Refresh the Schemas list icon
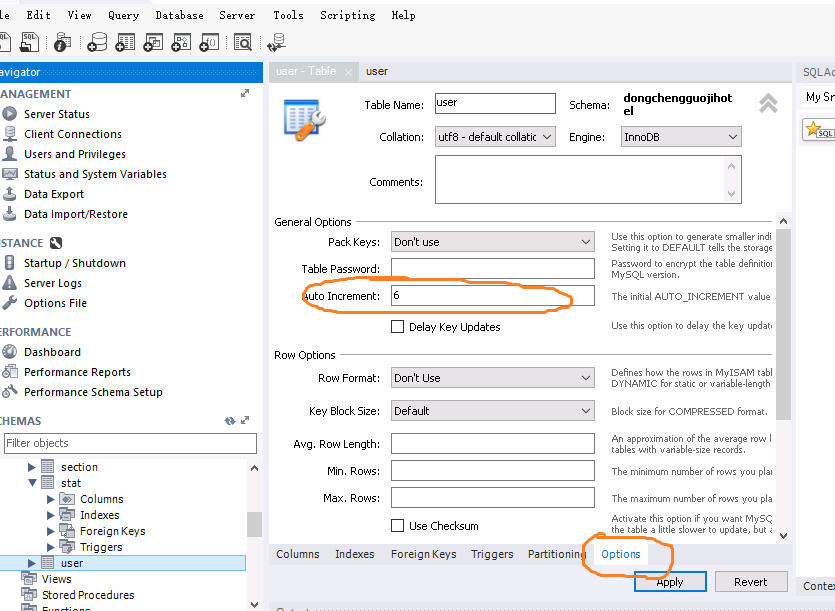 click(x=230, y=421)
